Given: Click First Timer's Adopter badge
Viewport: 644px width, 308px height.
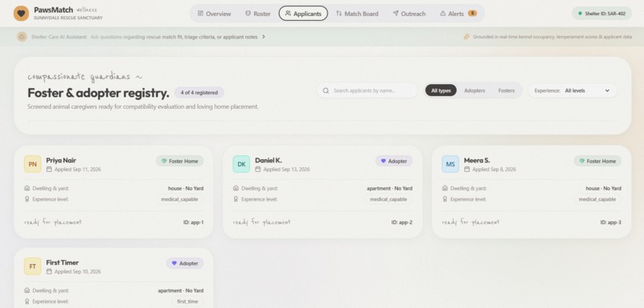Looking at the screenshot, I should tap(185, 263).
